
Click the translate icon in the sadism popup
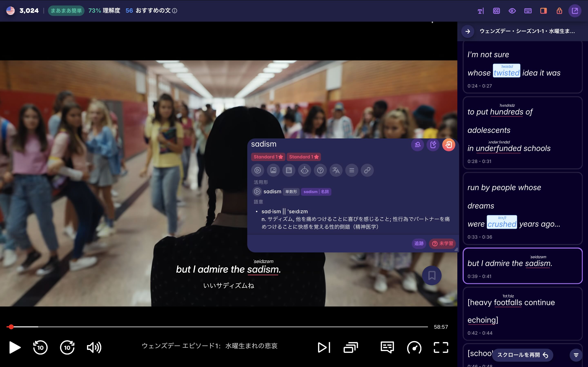click(336, 170)
